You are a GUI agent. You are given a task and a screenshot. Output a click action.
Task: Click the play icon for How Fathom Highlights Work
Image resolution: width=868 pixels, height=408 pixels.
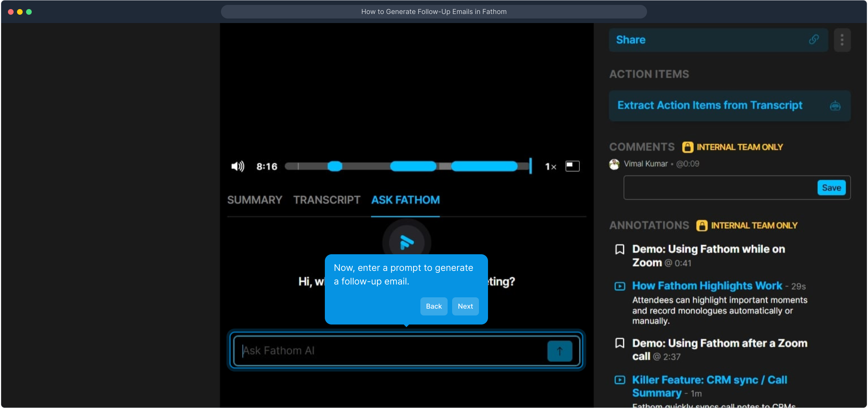click(620, 286)
